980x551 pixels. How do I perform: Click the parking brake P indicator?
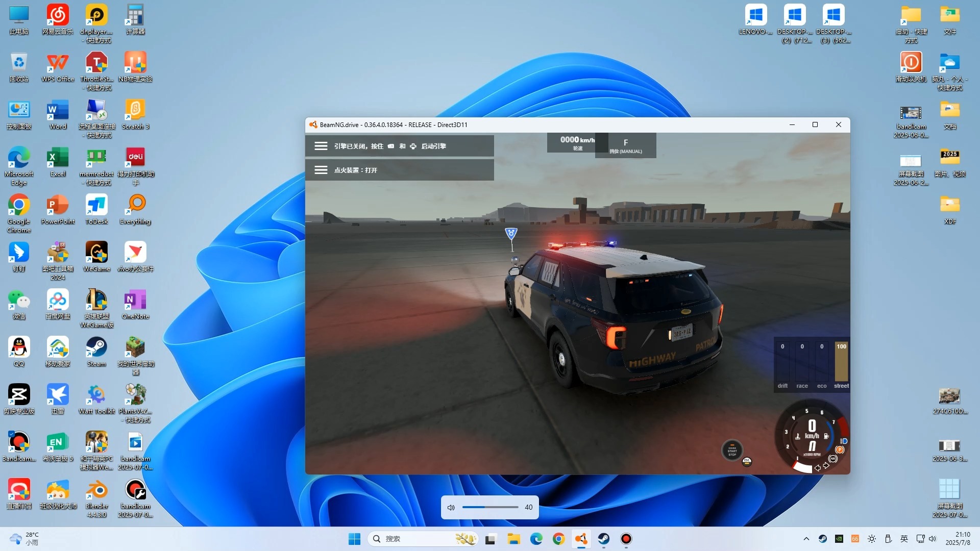click(840, 449)
